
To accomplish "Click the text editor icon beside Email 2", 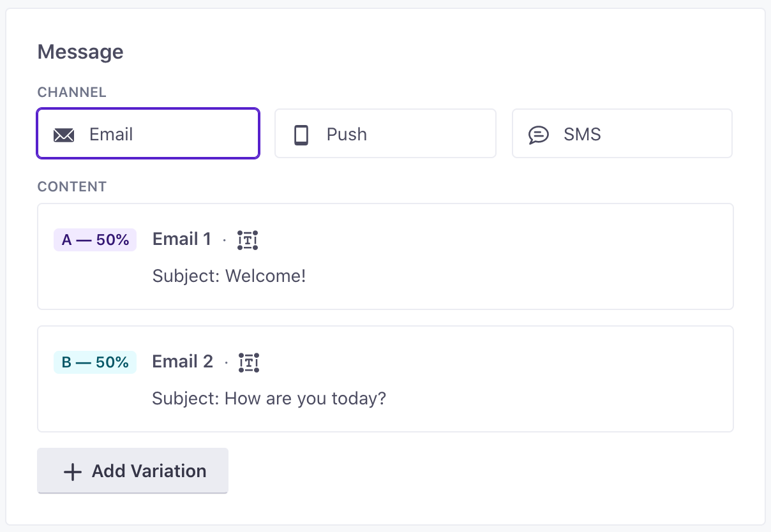I will coord(249,362).
